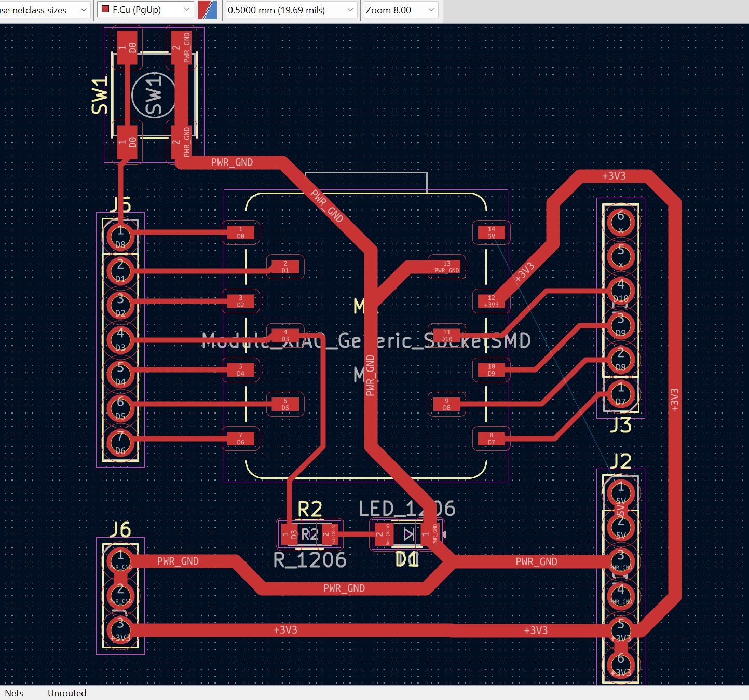
Task: Click the J6 reference label
Action: click(120, 529)
